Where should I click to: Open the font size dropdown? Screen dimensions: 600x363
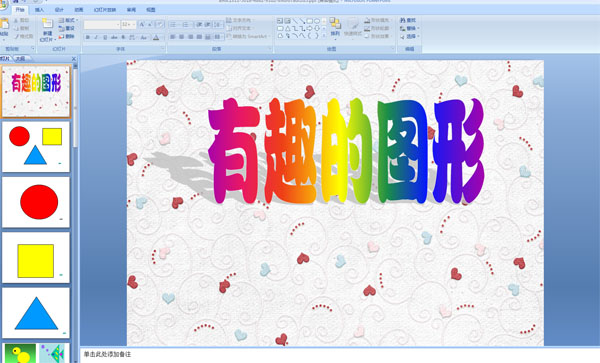(134, 24)
